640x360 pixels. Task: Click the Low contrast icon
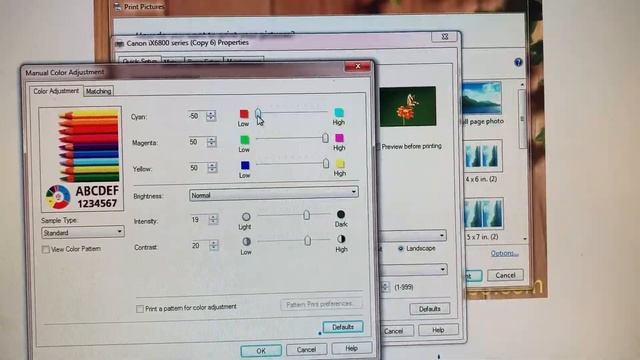246,242
